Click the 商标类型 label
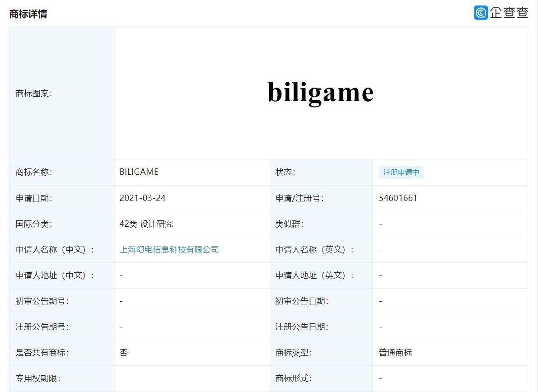This screenshot has width=538, height=392. [x=293, y=353]
